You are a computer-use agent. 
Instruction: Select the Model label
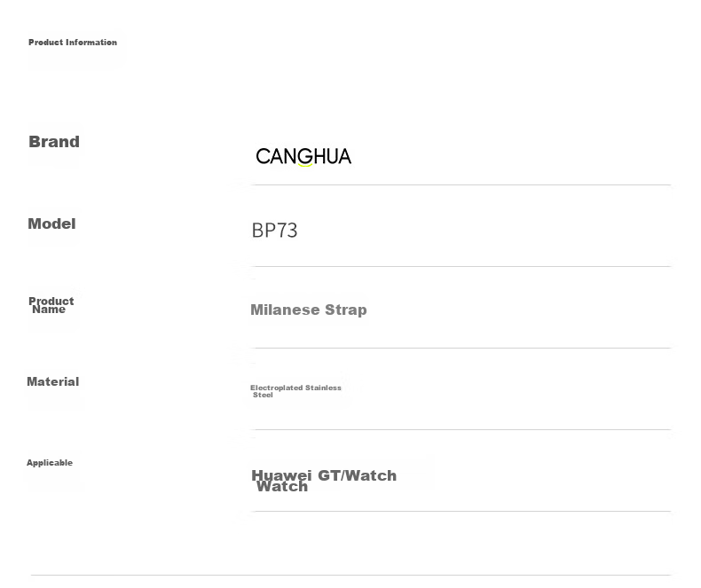click(x=51, y=223)
